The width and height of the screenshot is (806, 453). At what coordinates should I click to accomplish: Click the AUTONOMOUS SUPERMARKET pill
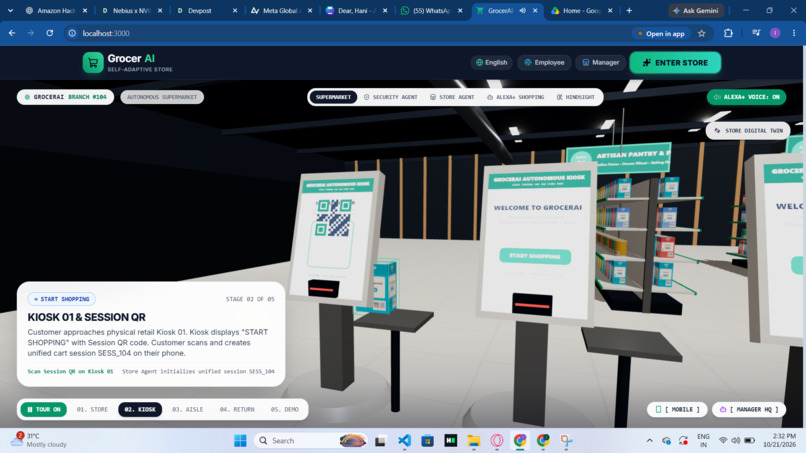pos(162,97)
